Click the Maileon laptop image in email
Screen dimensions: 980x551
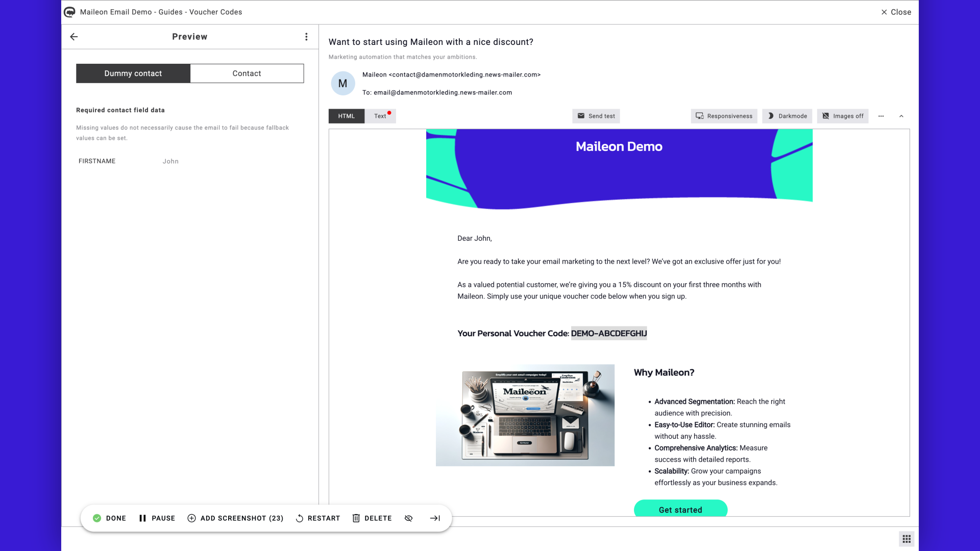pyautogui.click(x=525, y=415)
